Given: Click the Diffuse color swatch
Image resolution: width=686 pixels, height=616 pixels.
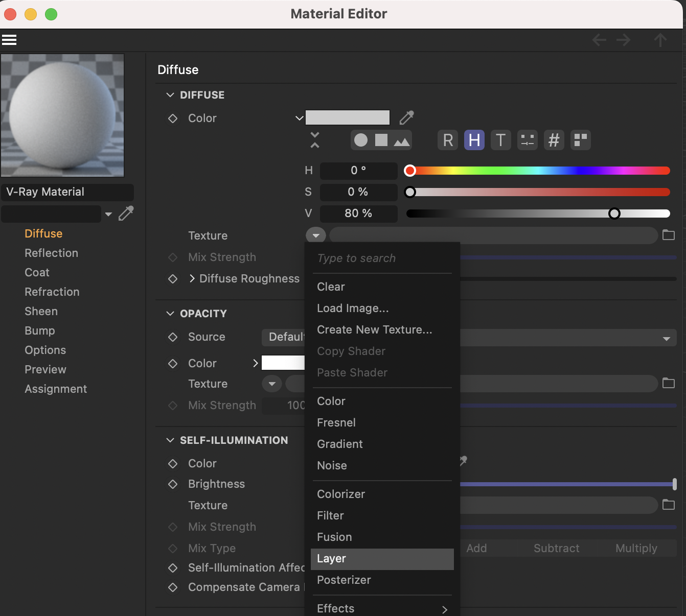Looking at the screenshot, I should click(348, 117).
